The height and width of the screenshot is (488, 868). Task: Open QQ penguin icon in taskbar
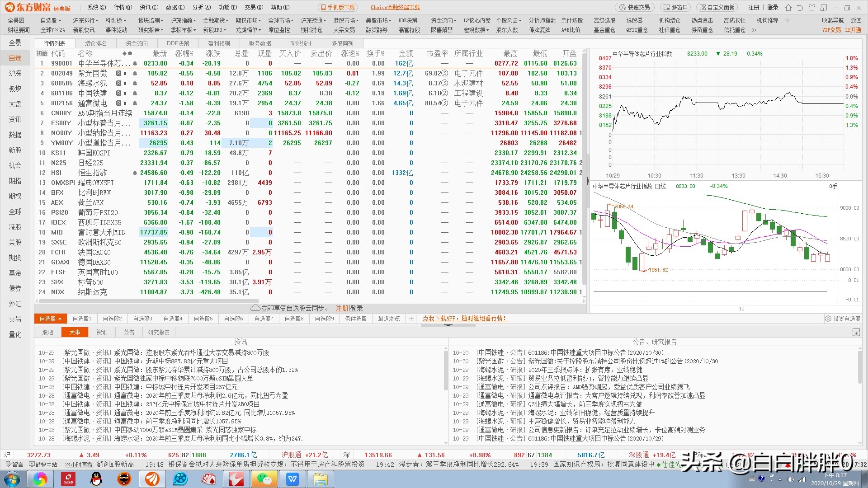click(96, 479)
